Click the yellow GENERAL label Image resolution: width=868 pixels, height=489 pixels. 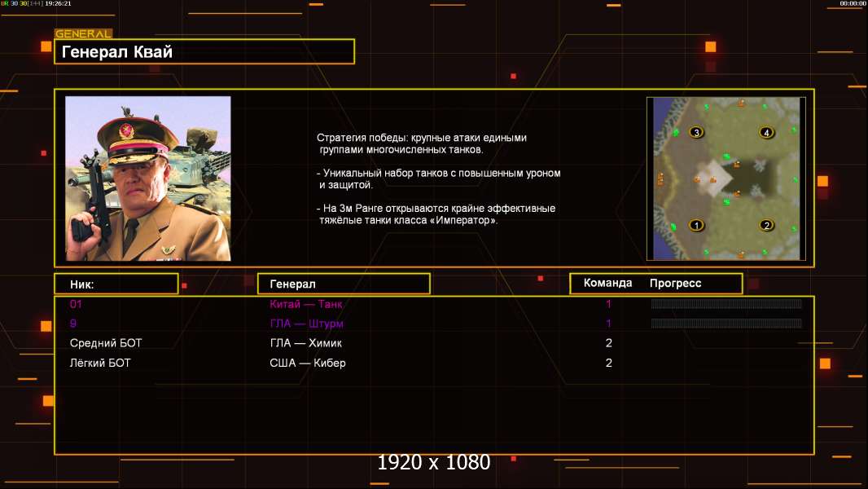pos(84,33)
